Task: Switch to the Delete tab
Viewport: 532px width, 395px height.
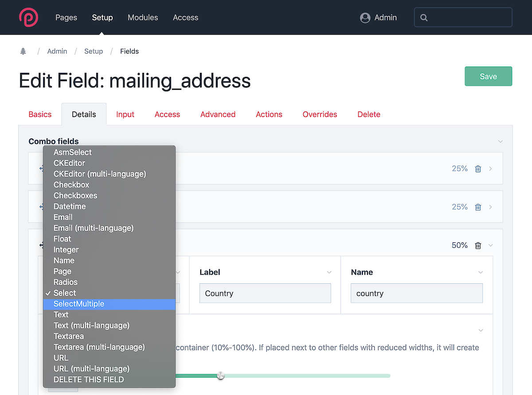Action: [x=369, y=114]
